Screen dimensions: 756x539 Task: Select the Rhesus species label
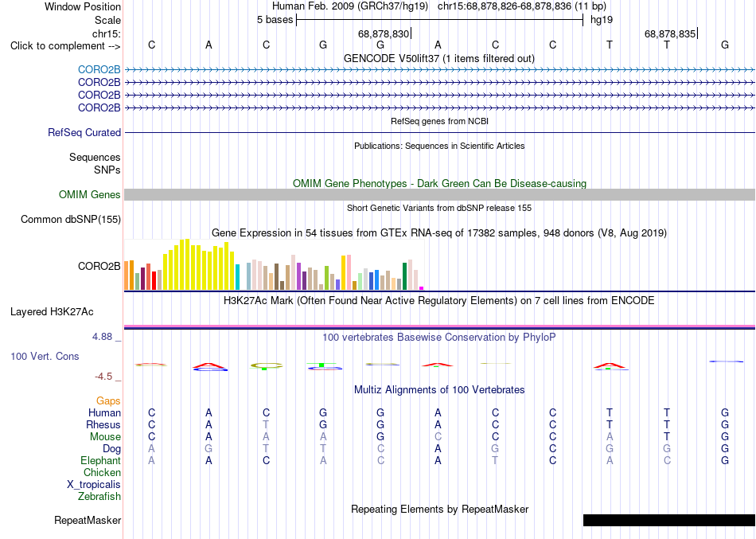coord(103,424)
